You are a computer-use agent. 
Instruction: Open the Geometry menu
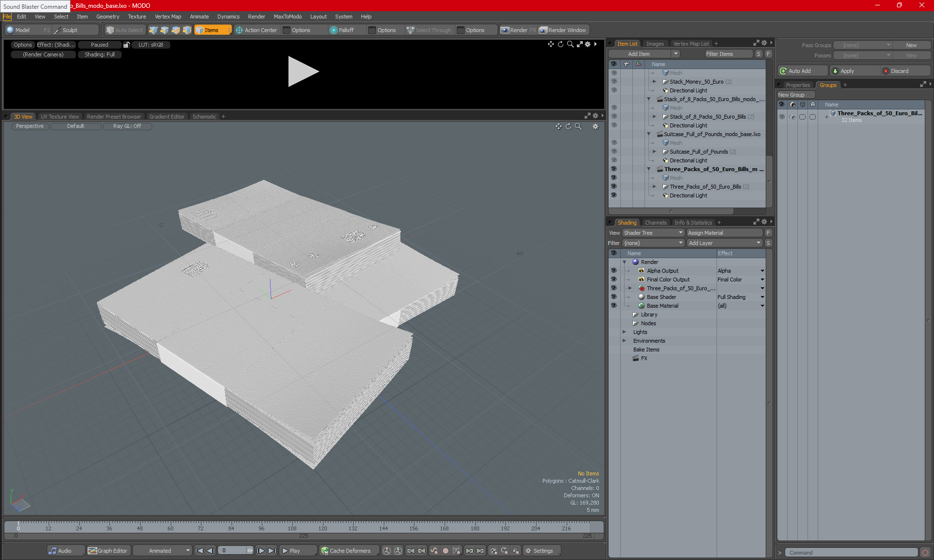coord(108,17)
